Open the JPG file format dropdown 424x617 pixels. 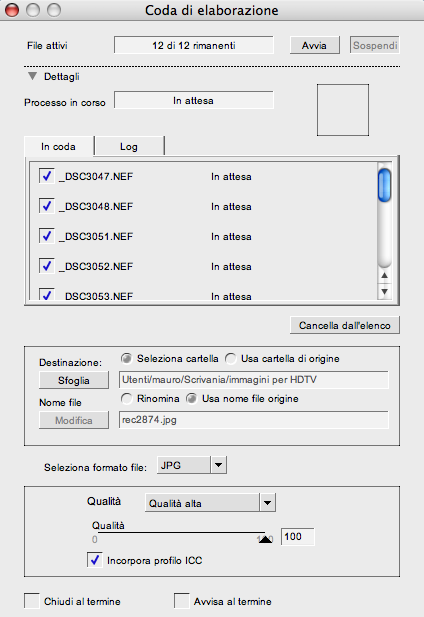(x=192, y=465)
